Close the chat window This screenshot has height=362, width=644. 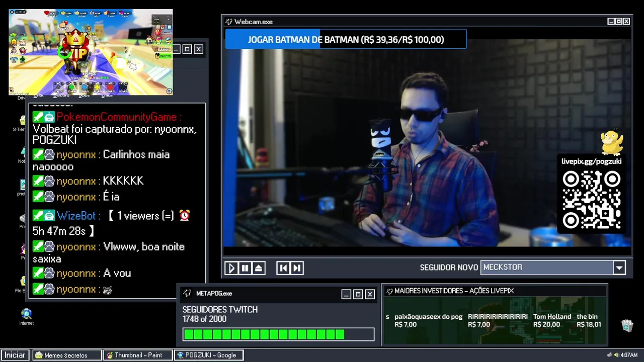(x=199, y=49)
